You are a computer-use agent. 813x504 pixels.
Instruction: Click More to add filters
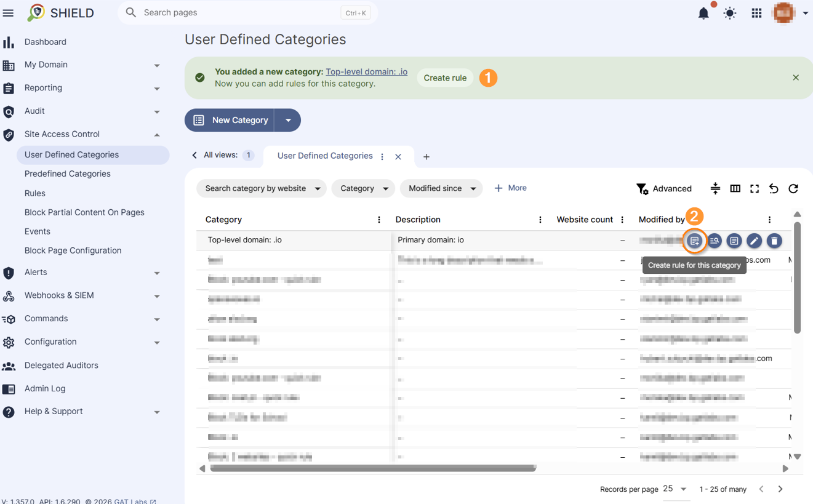pyautogui.click(x=510, y=188)
